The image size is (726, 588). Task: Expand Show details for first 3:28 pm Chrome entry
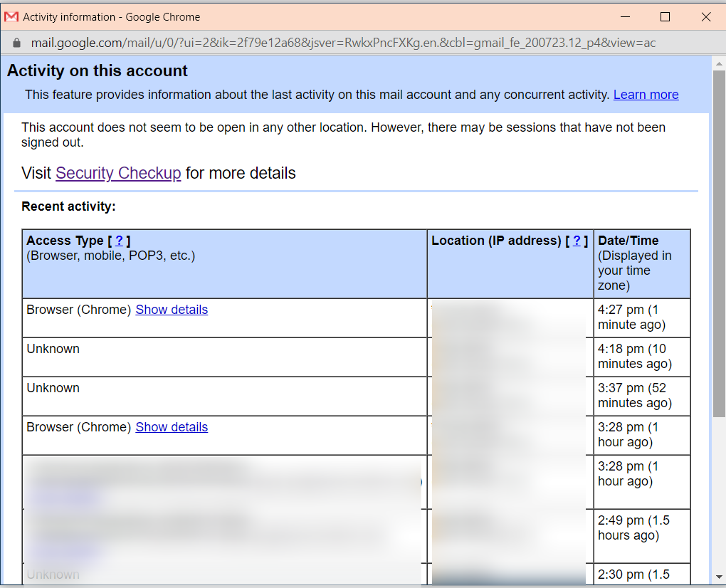[x=172, y=427]
